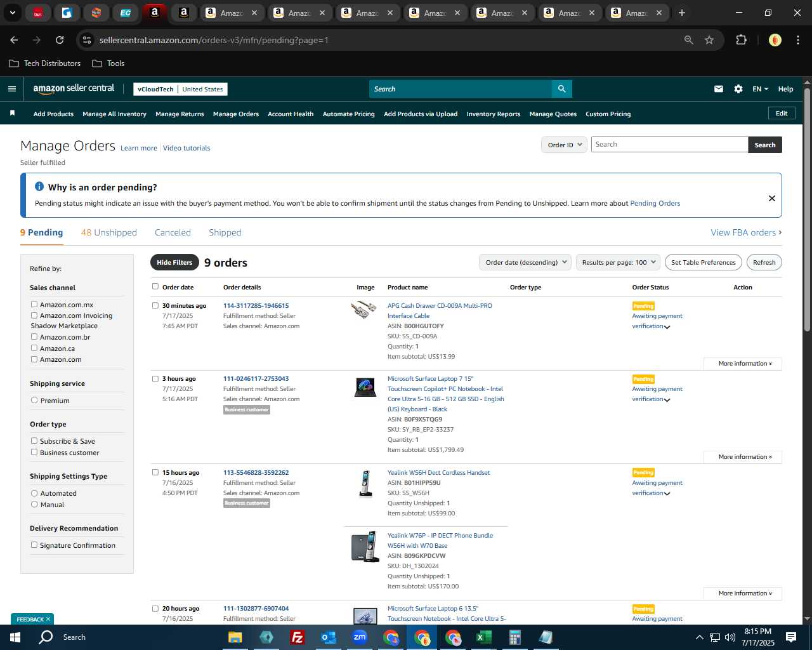Launch File Explorer from taskbar

click(x=235, y=637)
